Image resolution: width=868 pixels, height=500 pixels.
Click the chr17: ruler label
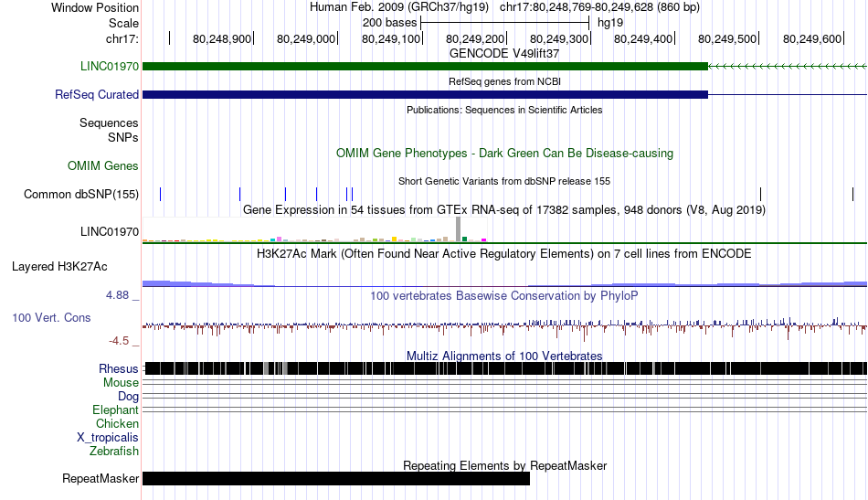pos(122,38)
